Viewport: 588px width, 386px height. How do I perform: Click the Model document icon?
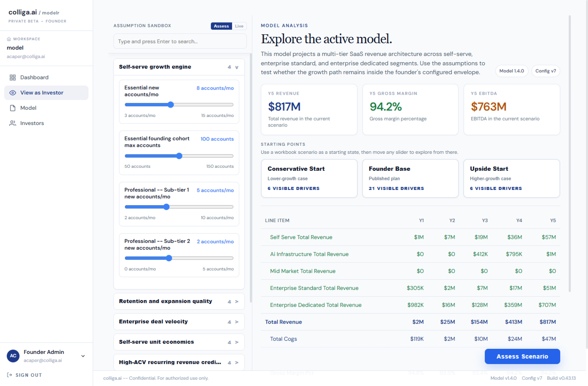coord(13,108)
